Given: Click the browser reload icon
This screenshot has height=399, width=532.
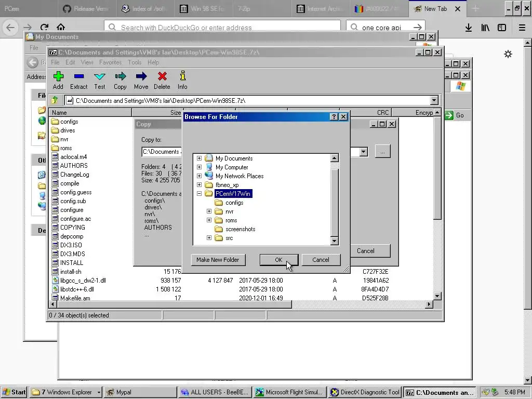Looking at the screenshot, I should (45, 27).
